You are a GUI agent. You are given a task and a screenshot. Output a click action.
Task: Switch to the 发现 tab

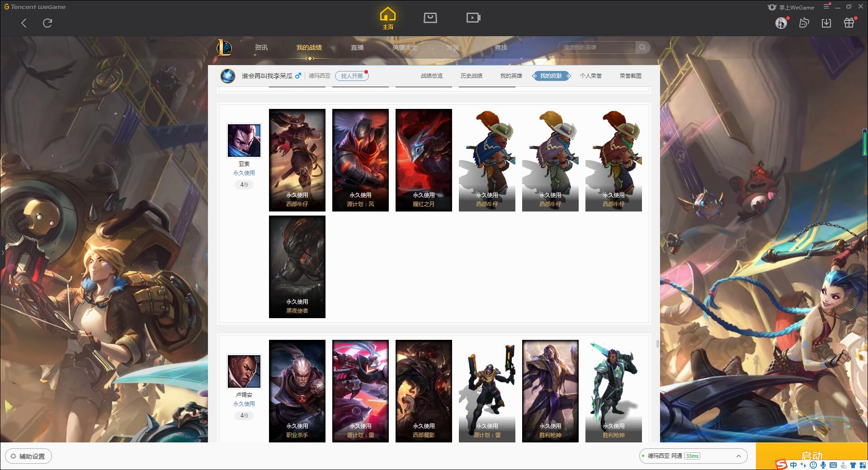pos(453,47)
